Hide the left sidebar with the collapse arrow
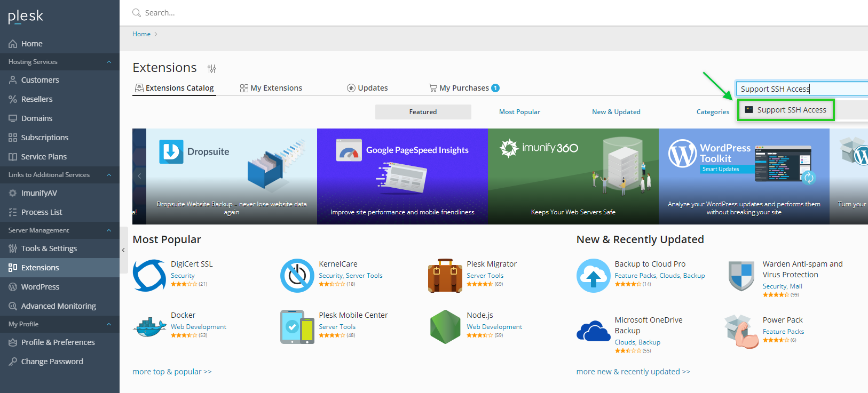868x393 pixels. [x=123, y=250]
